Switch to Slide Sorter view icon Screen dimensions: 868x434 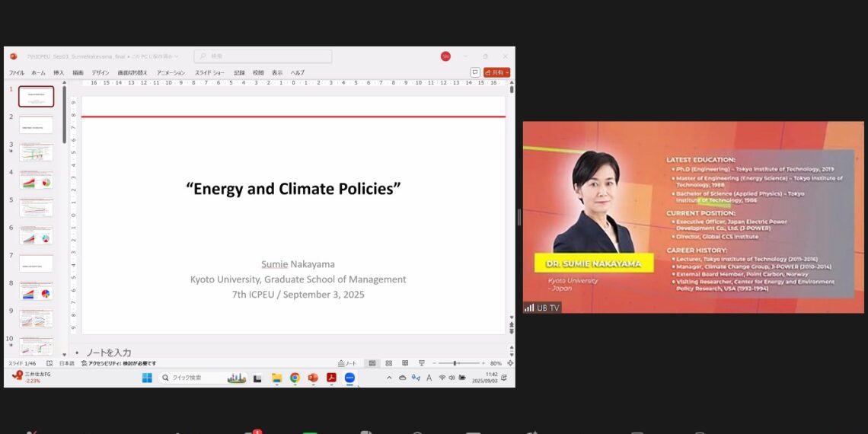click(388, 364)
